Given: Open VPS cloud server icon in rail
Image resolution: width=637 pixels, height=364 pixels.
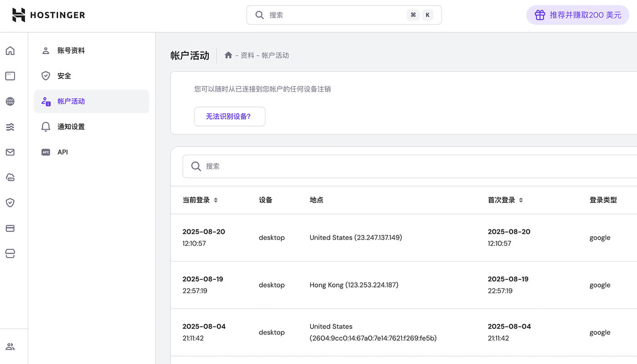Looking at the screenshot, I should 10,177.
